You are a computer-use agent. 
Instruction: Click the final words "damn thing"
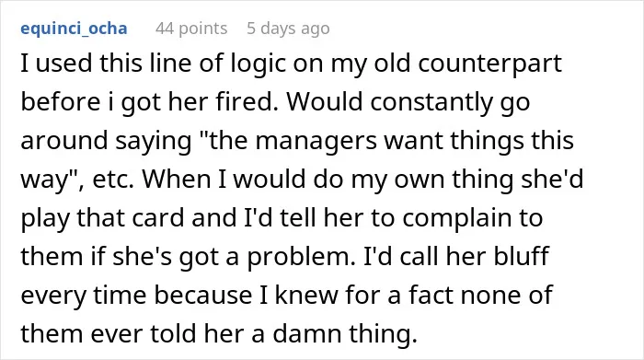coord(345,333)
